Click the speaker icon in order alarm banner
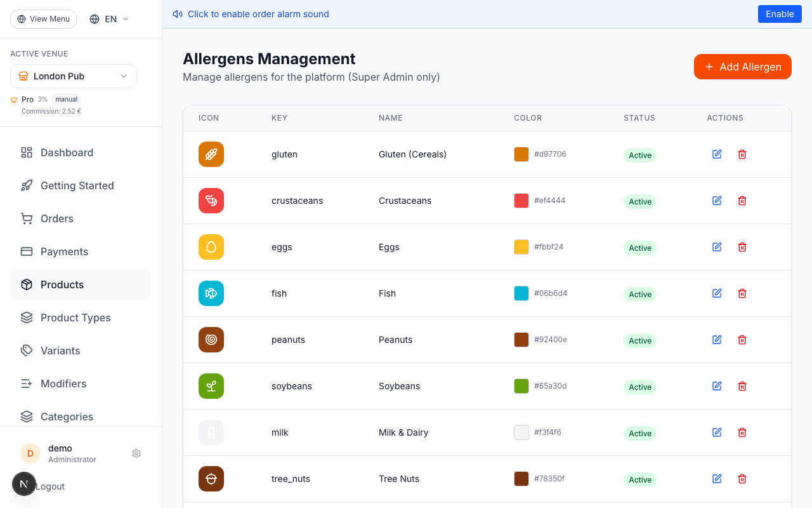This screenshot has height=508, width=812. point(178,13)
